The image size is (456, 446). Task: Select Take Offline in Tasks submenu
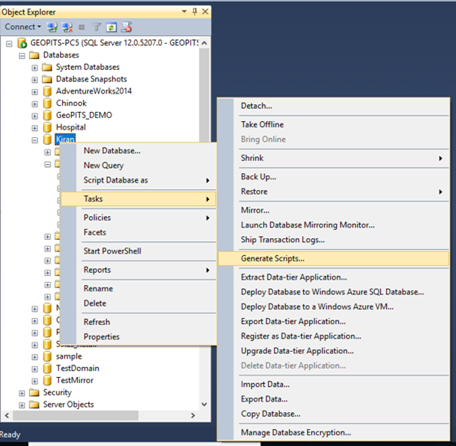point(334,125)
